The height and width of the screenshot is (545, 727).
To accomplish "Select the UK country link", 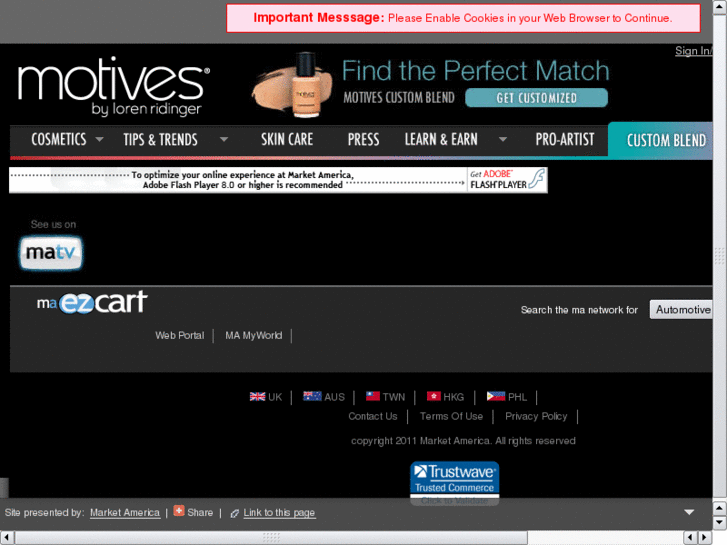I will point(275,397).
